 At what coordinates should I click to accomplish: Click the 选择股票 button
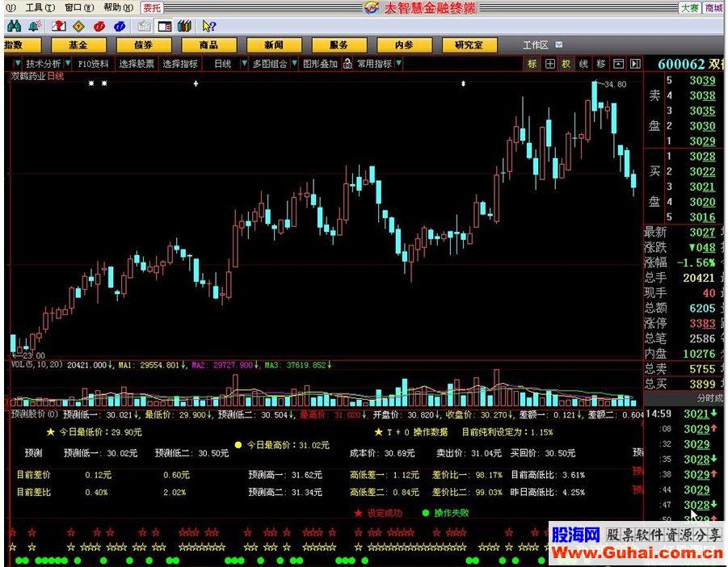click(137, 64)
